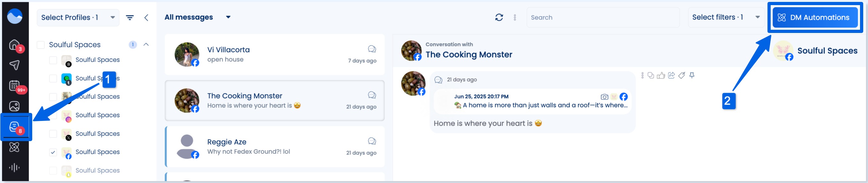Check the Soulful Spaces group checkbox
868x183 pixels.
41,45
